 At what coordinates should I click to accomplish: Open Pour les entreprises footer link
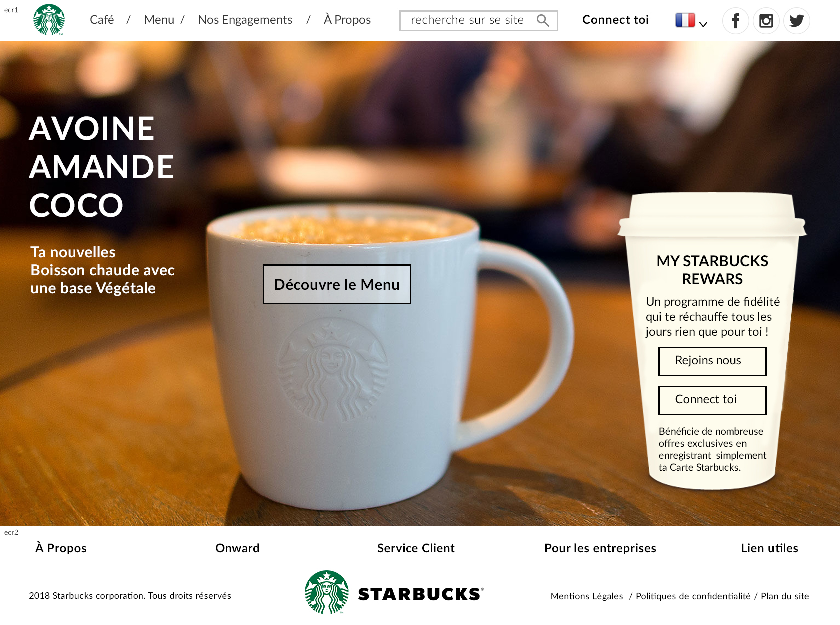(600, 548)
